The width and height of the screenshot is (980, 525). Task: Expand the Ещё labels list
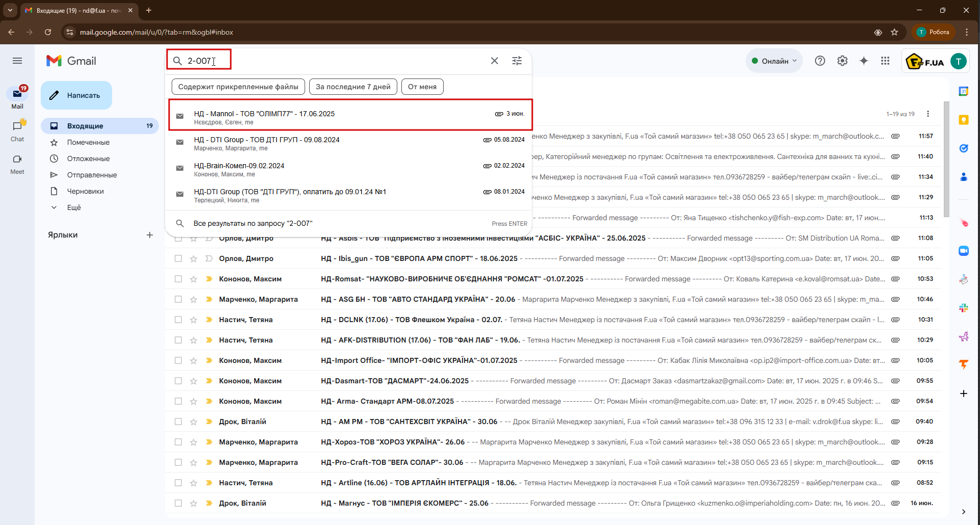(74, 207)
